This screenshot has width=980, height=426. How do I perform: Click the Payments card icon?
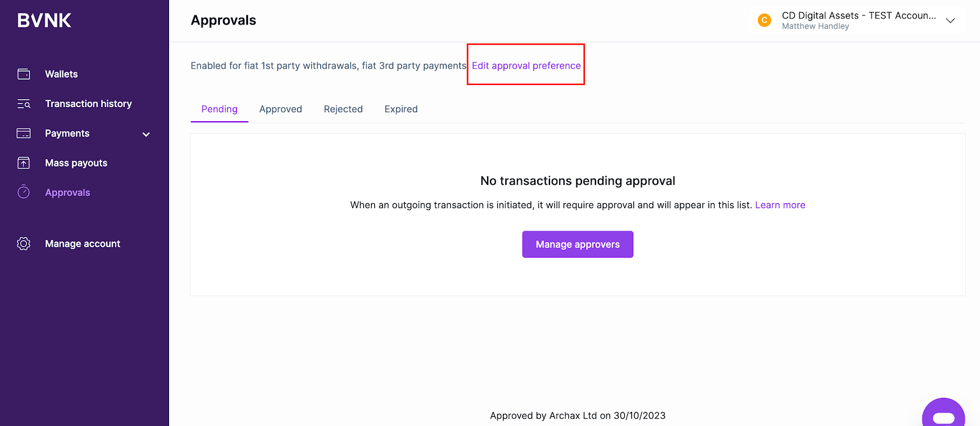tap(23, 133)
